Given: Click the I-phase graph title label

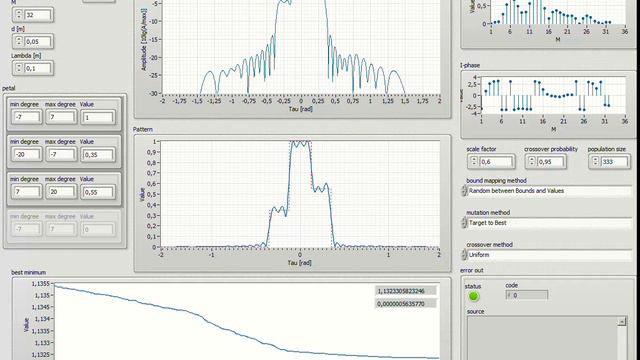Looking at the screenshot, I should coord(470,65).
